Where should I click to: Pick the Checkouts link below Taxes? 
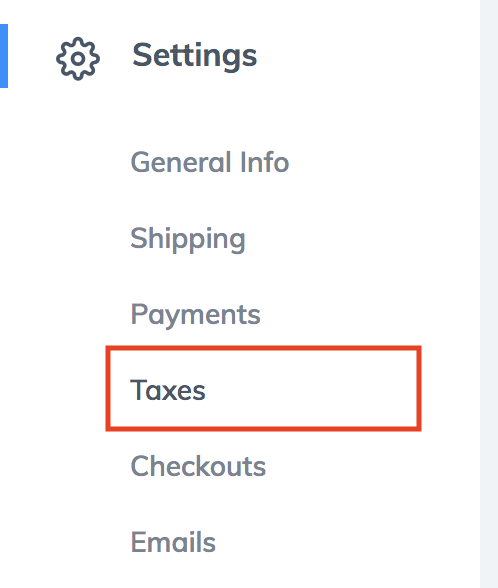(x=198, y=466)
